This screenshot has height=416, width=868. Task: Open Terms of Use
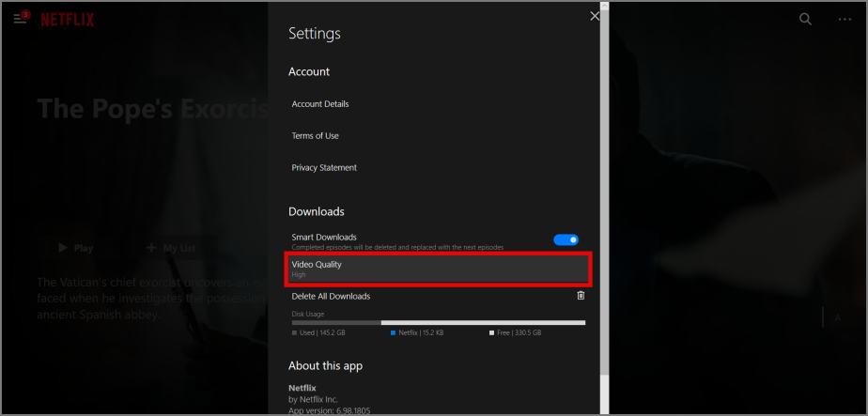point(315,135)
